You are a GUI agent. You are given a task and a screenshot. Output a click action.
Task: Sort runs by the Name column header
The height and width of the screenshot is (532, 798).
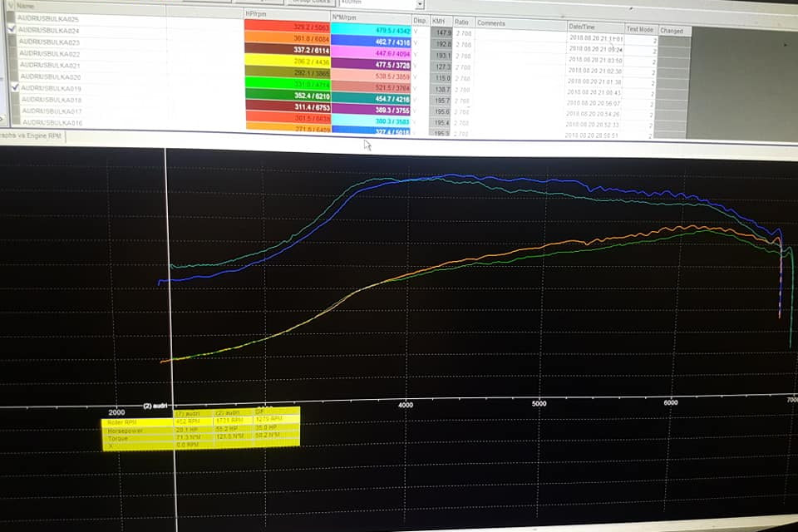(25, 6)
